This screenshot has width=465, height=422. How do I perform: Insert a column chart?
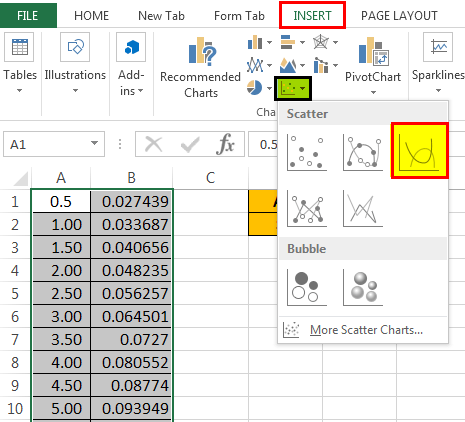255,42
